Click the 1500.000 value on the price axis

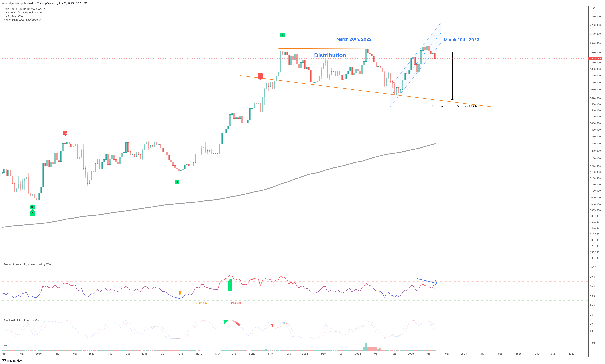point(595,117)
